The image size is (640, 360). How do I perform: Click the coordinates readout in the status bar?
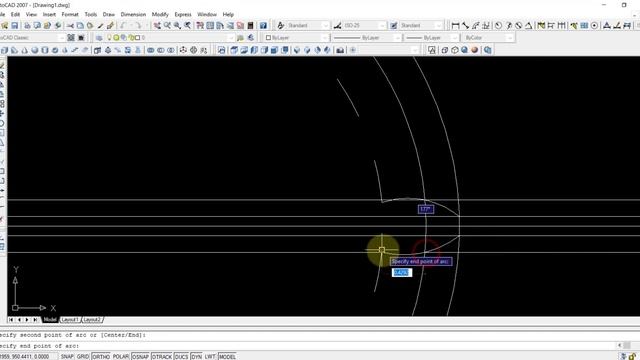[24, 356]
